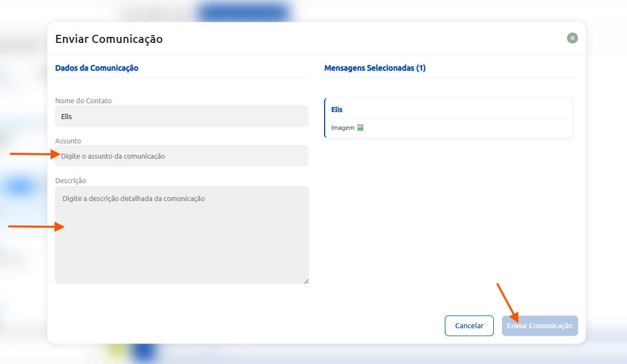Click the Imagem text in the card
627x364 pixels.
[x=343, y=128]
